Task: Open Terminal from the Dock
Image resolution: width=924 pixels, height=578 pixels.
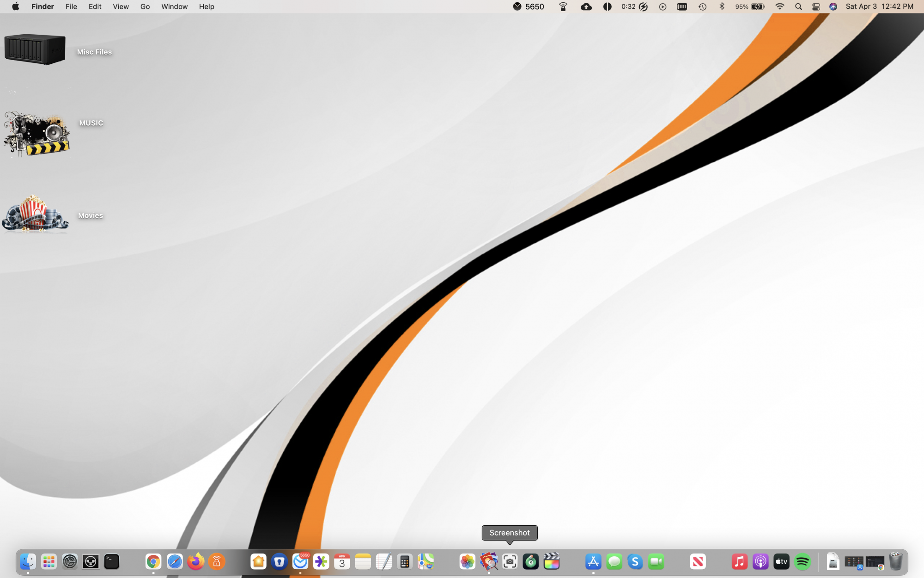Action: 111,562
